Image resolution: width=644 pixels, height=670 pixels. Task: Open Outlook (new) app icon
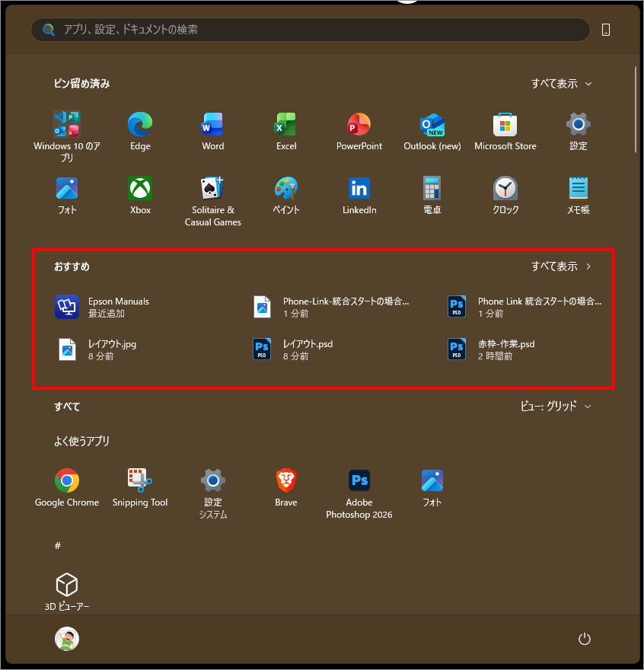[432, 125]
